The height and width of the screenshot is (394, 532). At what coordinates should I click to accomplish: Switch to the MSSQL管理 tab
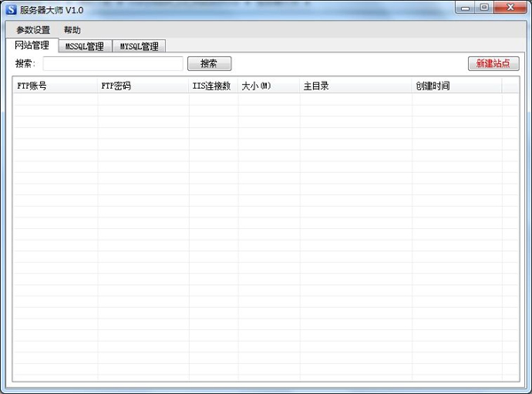85,46
